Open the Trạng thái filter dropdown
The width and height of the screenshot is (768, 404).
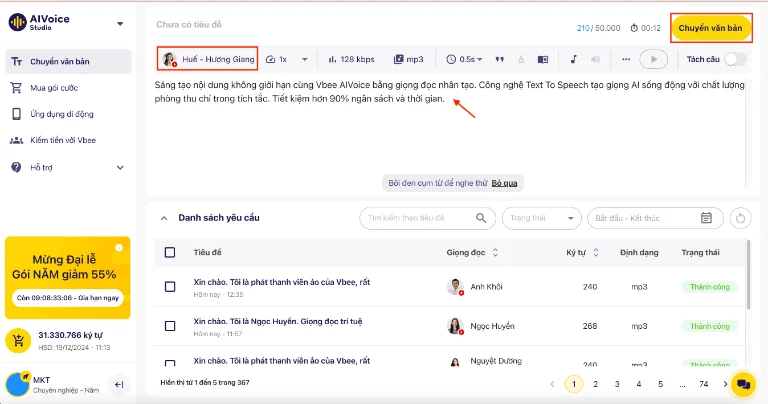point(541,218)
